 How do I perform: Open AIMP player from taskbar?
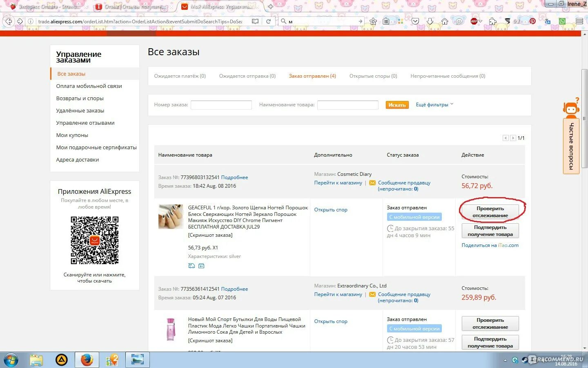[62, 360]
